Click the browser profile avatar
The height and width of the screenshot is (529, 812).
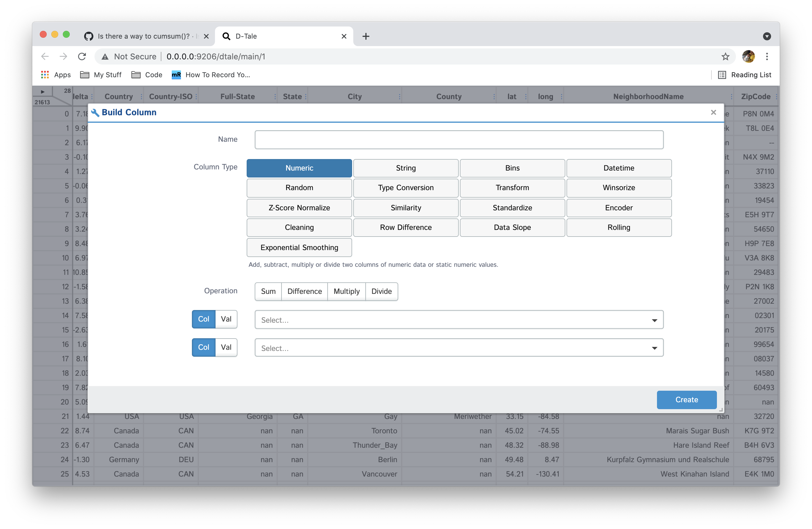pos(749,56)
